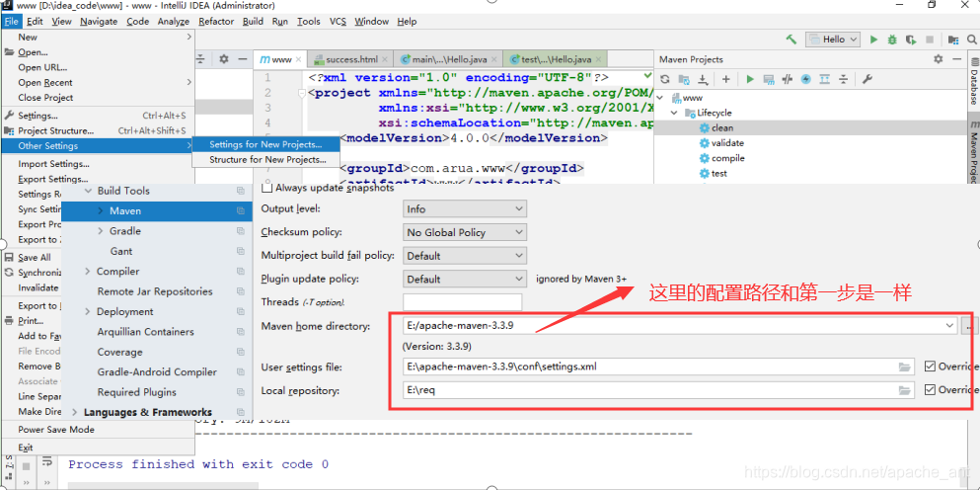The height and width of the screenshot is (490, 980).
Task: Run Maven build green arrow in Maven panel
Action: (x=750, y=79)
